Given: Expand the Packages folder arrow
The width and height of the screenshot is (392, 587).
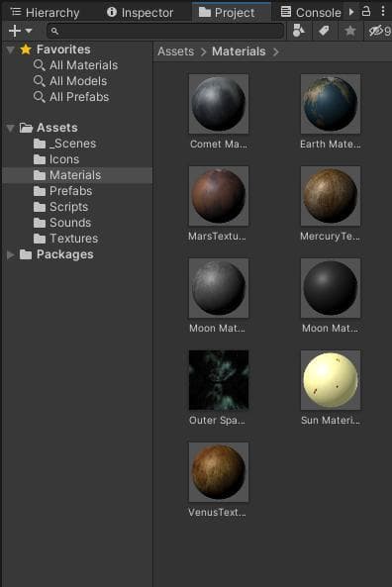Looking at the screenshot, I should pos(11,255).
